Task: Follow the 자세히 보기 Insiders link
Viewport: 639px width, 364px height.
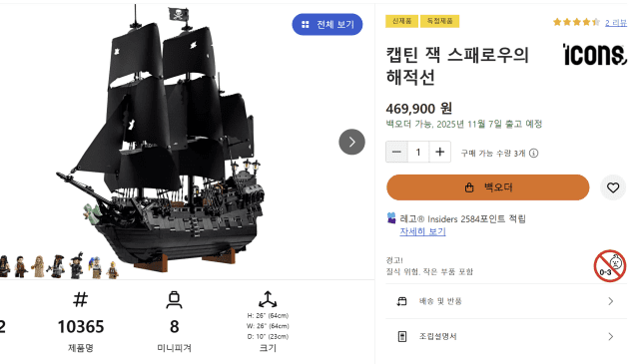Action: 422,231
